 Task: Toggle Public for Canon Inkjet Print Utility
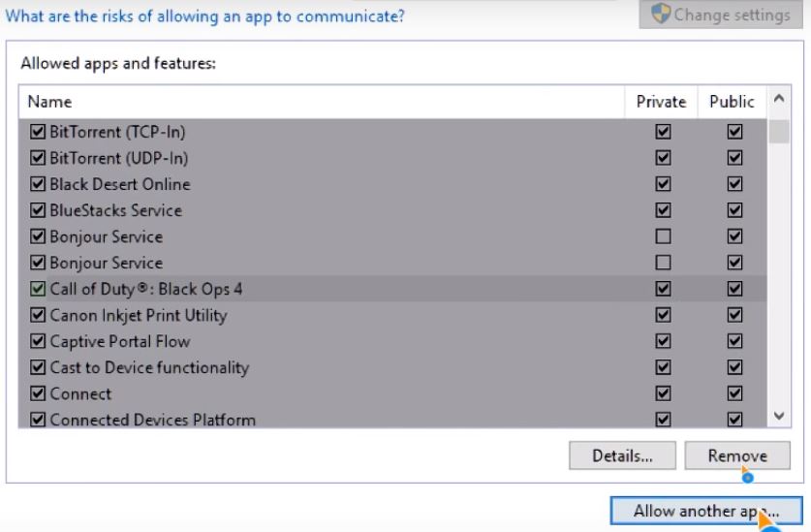734,315
